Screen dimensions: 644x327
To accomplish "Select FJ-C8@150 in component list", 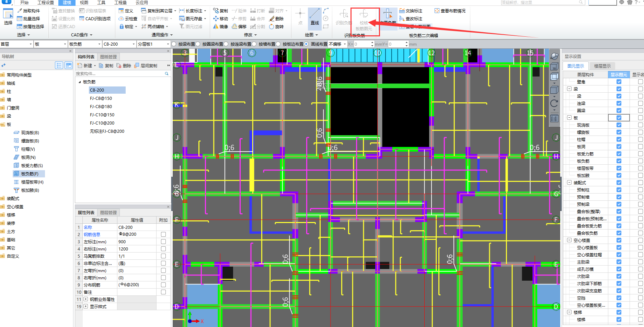I will [x=101, y=98].
